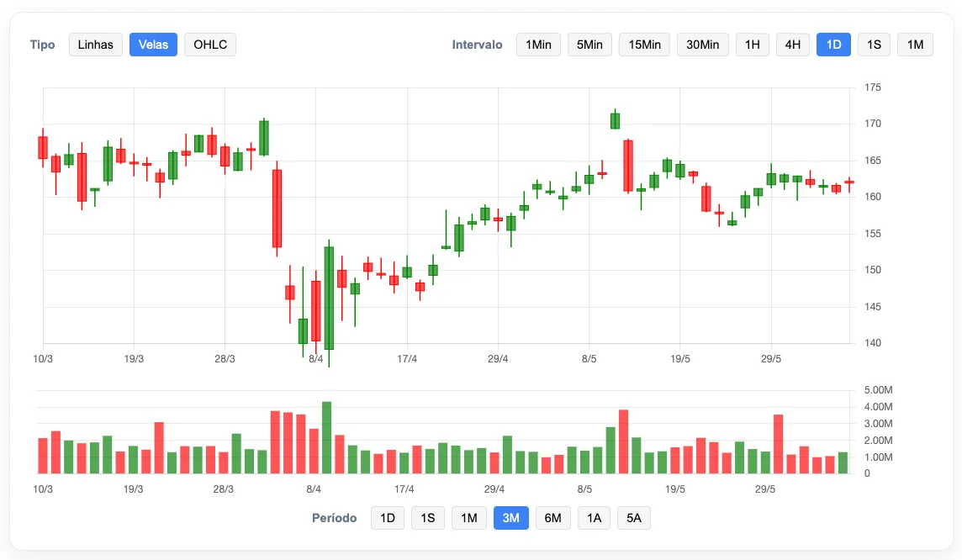Switch período to 1M

468,517
